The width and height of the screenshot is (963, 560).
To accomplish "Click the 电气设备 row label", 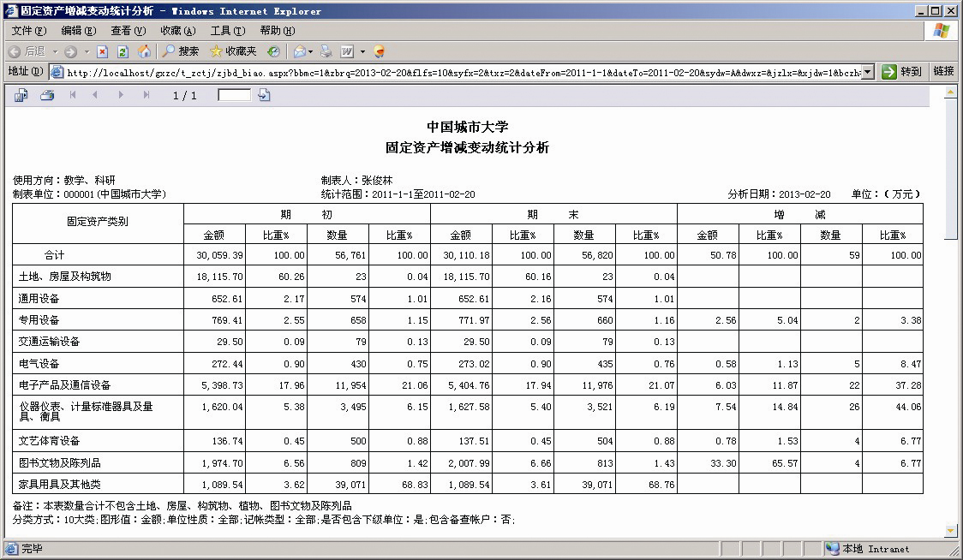I will (39, 364).
